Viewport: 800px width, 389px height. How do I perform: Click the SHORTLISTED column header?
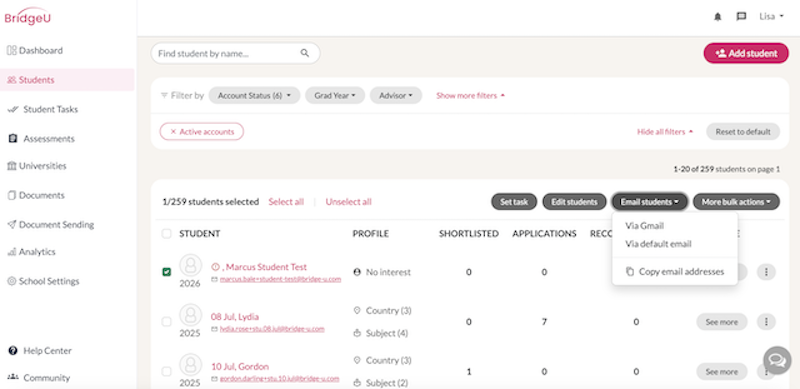point(468,234)
